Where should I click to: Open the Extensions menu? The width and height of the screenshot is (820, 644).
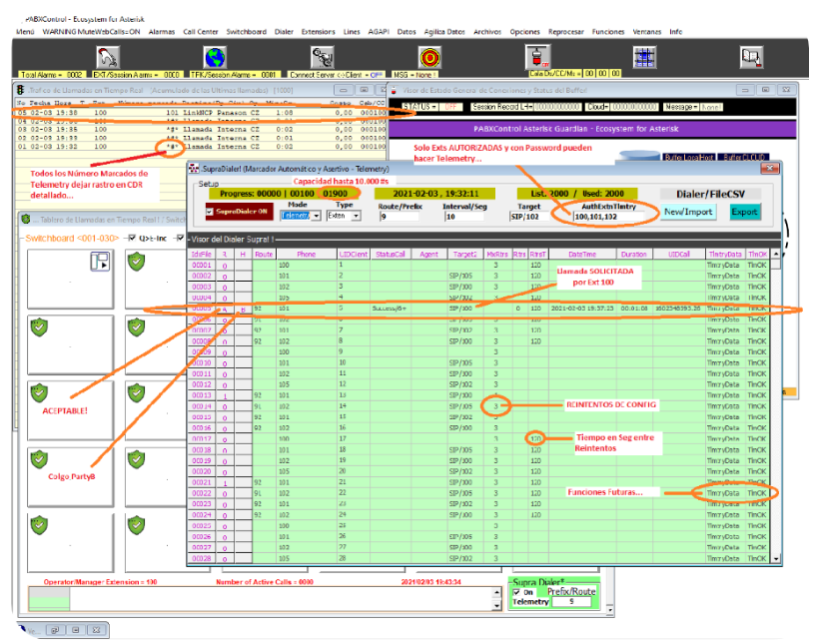tap(318, 32)
